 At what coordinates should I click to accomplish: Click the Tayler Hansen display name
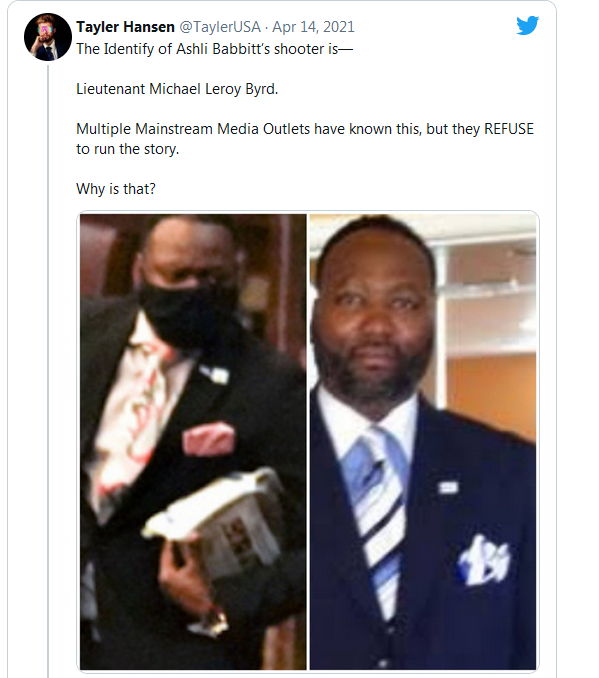[x=125, y=27]
